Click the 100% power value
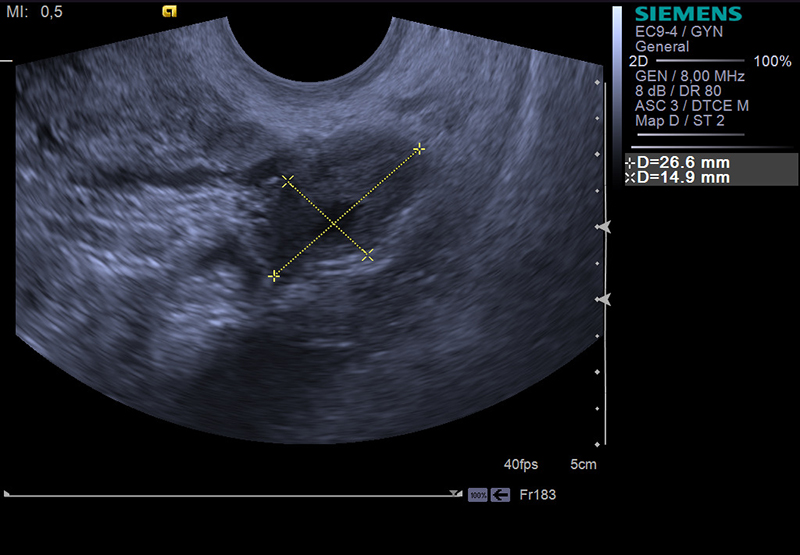 (x=772, y=61)
